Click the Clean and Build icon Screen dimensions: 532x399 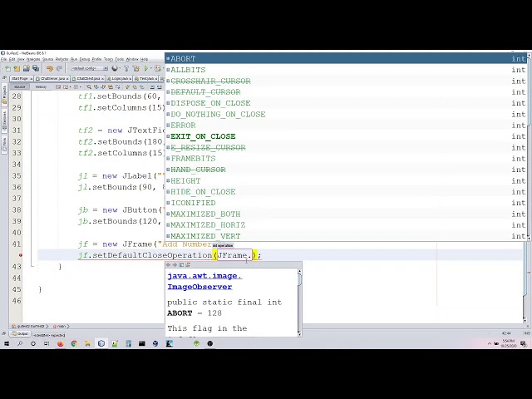[136, 68]
